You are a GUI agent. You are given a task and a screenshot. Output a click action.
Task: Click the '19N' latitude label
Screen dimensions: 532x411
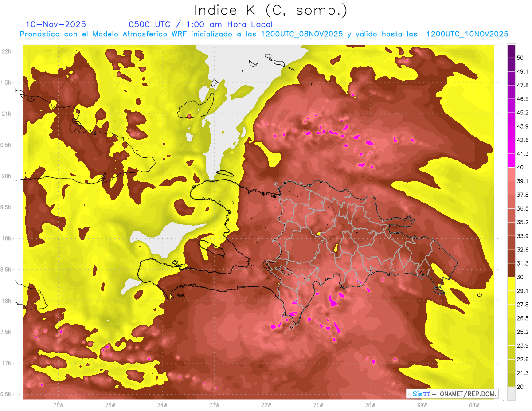coord(8,238)
